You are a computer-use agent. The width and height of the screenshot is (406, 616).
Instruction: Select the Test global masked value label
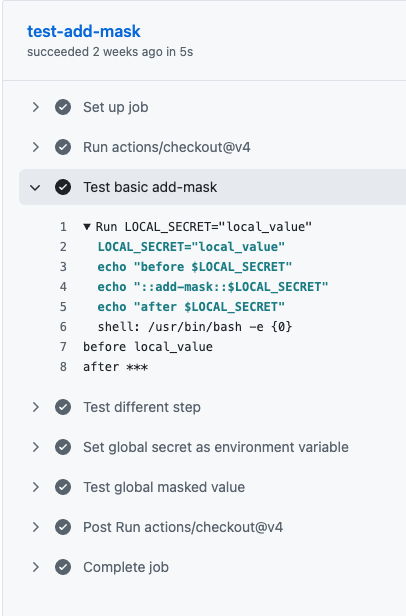click(x=164, y=487)
